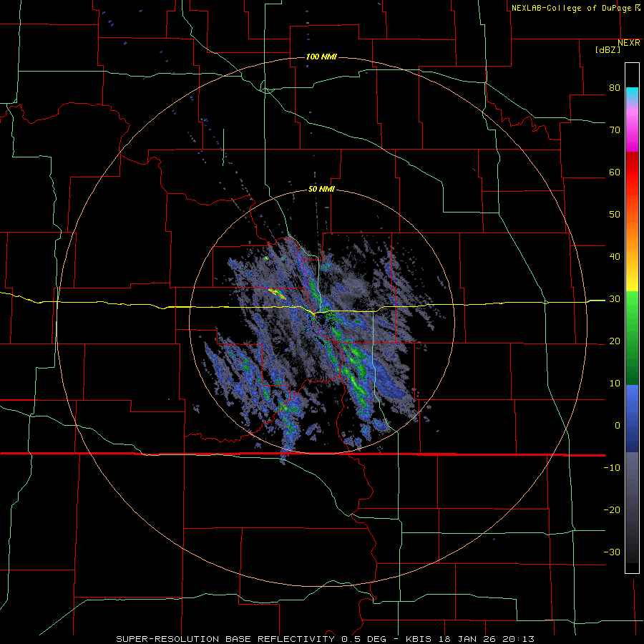Click the -10 dBZ scale value

[612, 468]
